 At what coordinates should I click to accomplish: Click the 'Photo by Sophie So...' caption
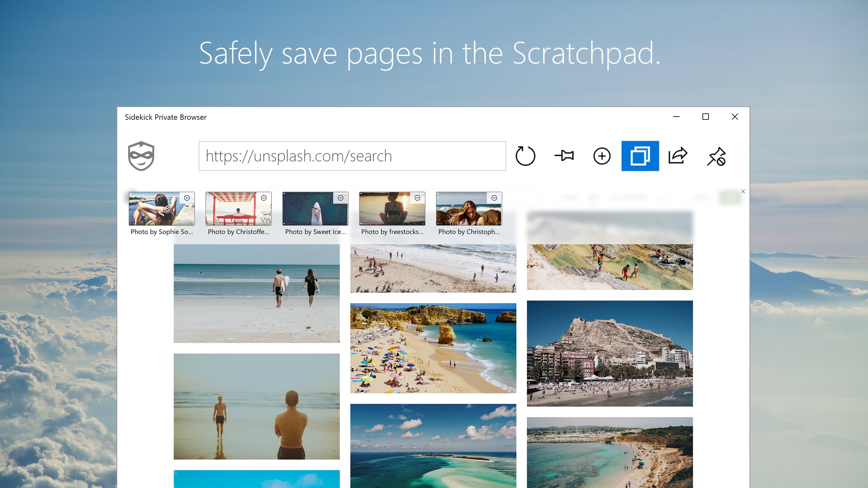[162, 232]
